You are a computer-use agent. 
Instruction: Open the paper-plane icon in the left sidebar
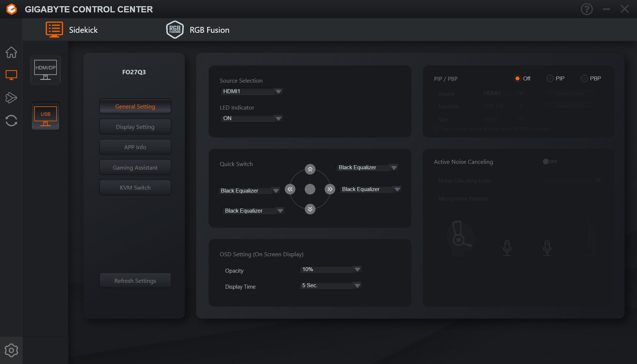click(x=11, y=98)
